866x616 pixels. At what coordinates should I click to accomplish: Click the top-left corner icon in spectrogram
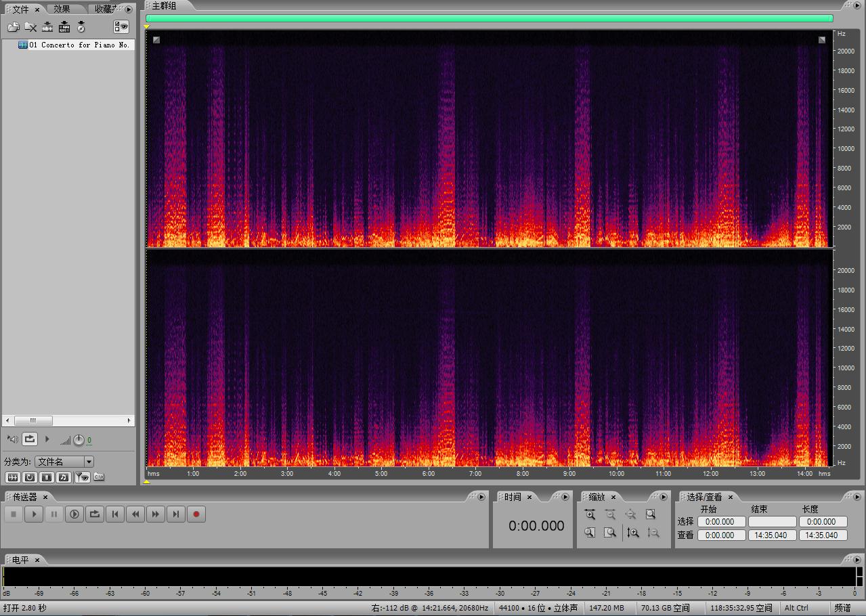point(156,40)
